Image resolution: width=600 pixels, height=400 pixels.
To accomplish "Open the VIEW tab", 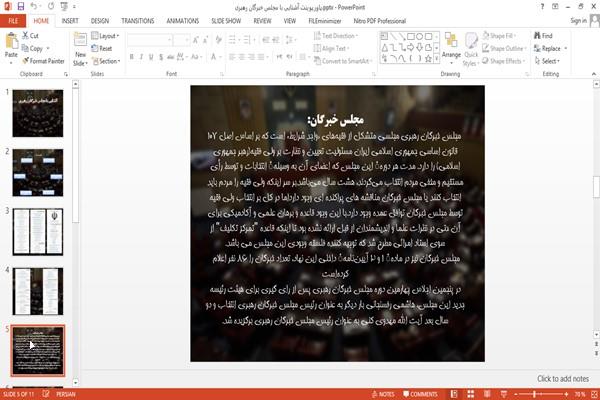I will click(290, 21).
